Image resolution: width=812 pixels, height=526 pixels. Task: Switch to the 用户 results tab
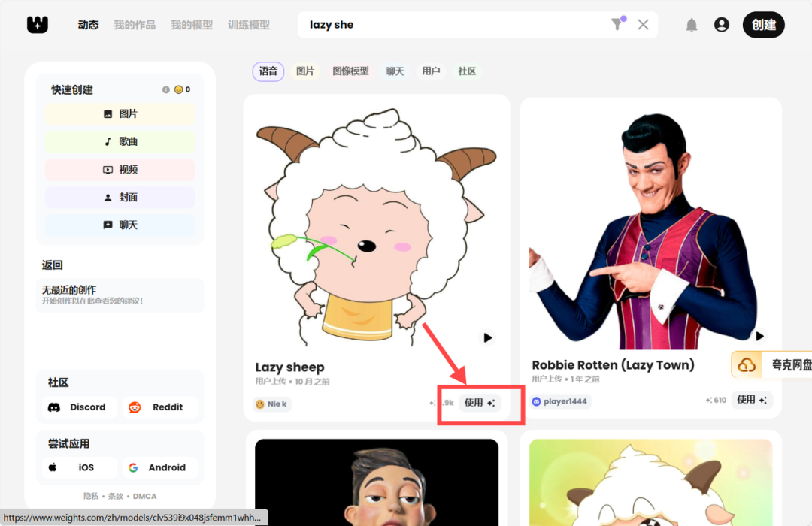[x=431, y=71]
